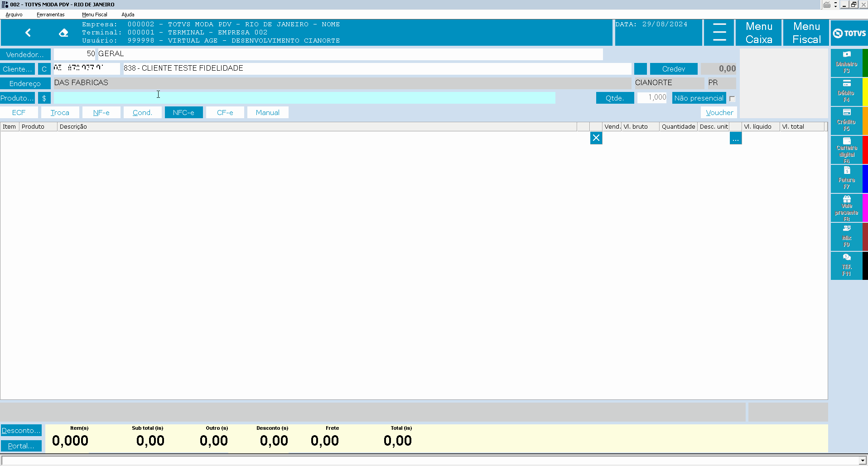Choose Vale presente F8 payment
This screenshot has width=868, height=466.
coord(846,208)
